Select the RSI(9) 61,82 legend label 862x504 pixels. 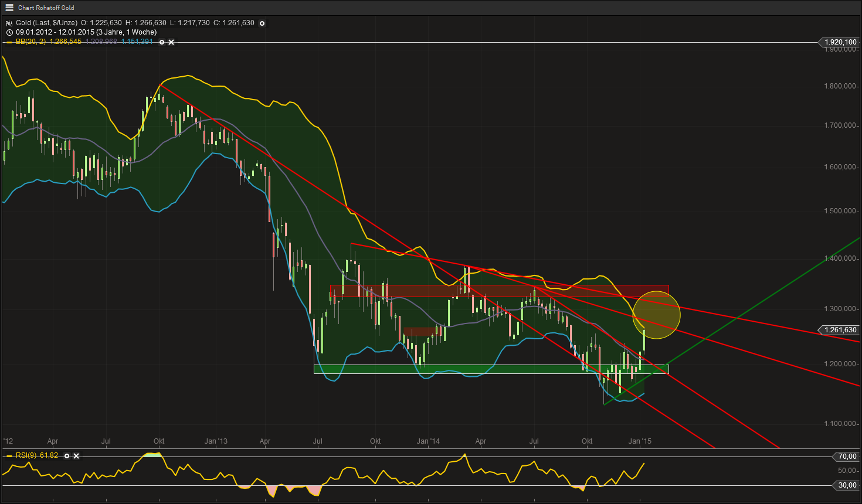(36, 456)
